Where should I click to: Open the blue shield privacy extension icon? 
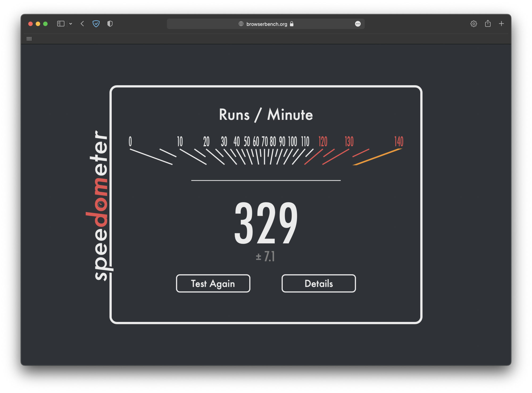[x=96, y=24]
